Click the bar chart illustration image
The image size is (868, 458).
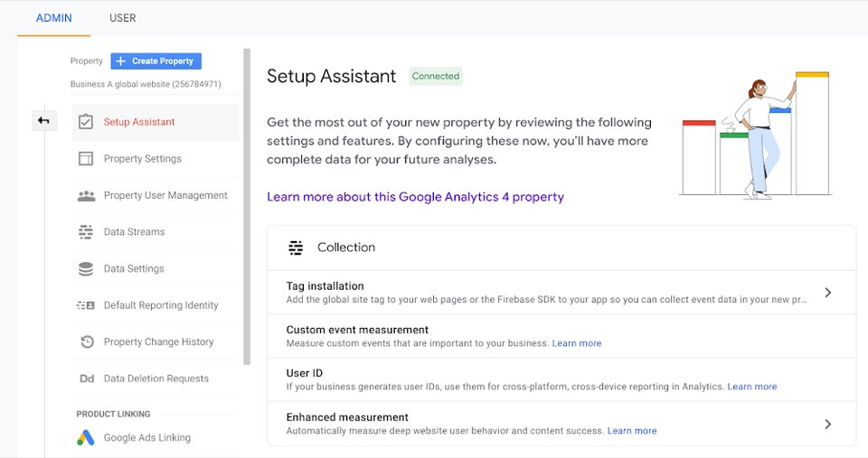tap(756, 135)
